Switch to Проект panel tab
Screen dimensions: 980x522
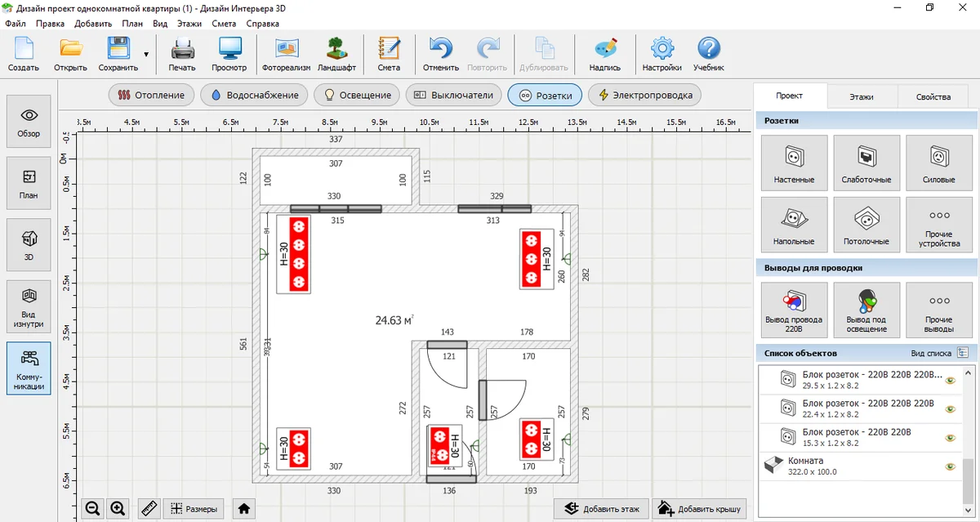coord(790,96)
